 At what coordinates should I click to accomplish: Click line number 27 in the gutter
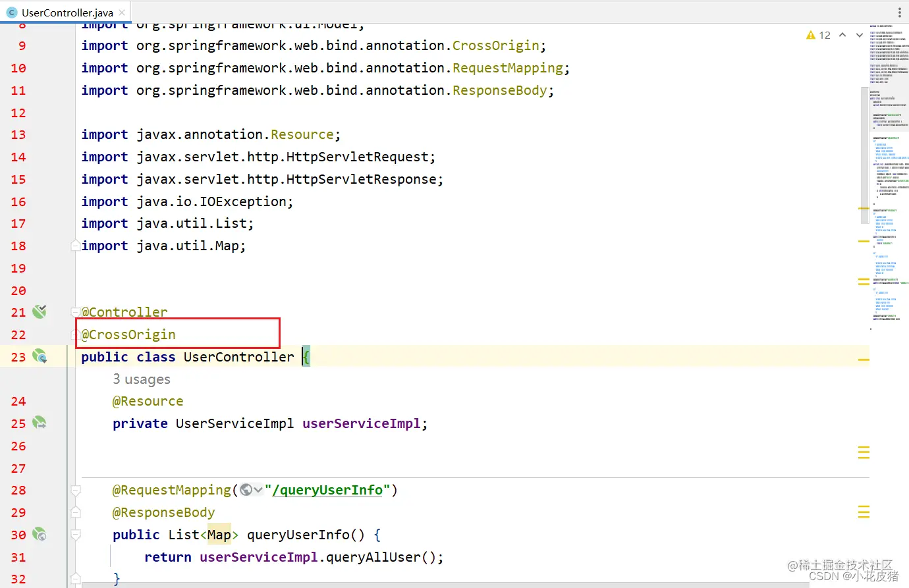(x=18, y=468)
